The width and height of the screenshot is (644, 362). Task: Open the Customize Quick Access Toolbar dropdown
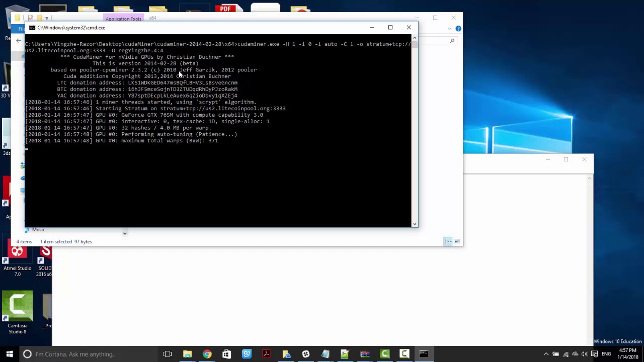point(47,19)
